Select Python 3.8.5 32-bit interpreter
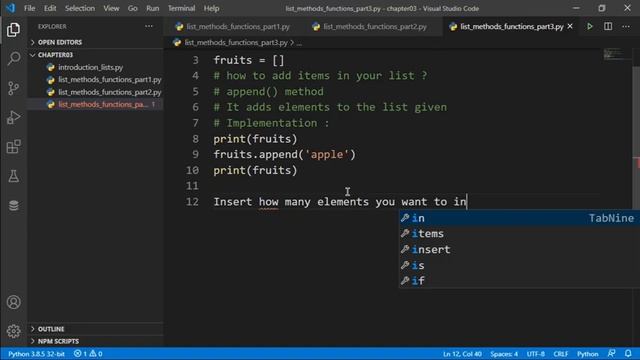The width and height of the screenshot is (640, 360). click(x=36, y=354)
